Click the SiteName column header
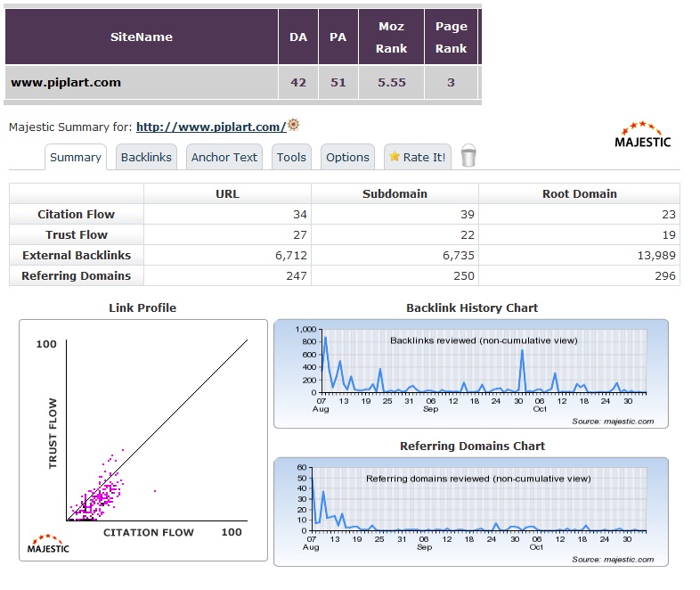Screen dimensions: 700x590 click(x=142, y=37)
